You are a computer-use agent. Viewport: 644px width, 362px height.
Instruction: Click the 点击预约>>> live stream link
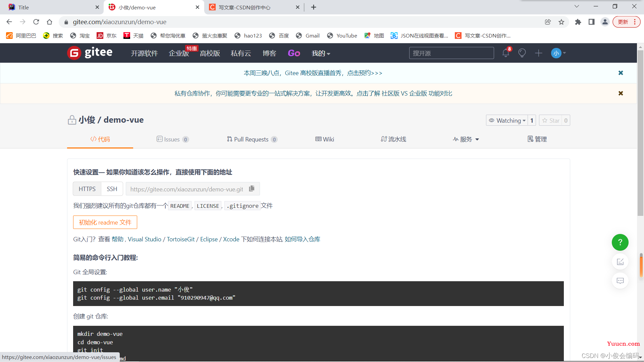[x=365, y=73]
